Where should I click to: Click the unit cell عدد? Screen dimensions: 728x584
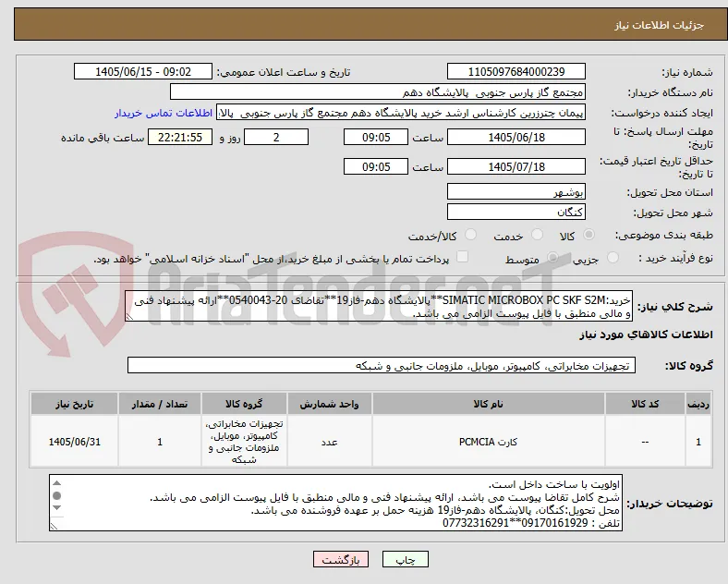[x=329, y=442]
